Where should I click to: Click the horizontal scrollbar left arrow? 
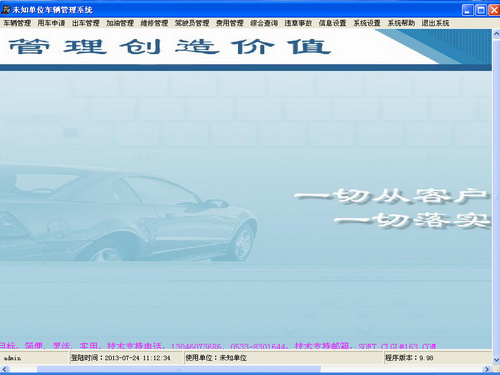4,369
